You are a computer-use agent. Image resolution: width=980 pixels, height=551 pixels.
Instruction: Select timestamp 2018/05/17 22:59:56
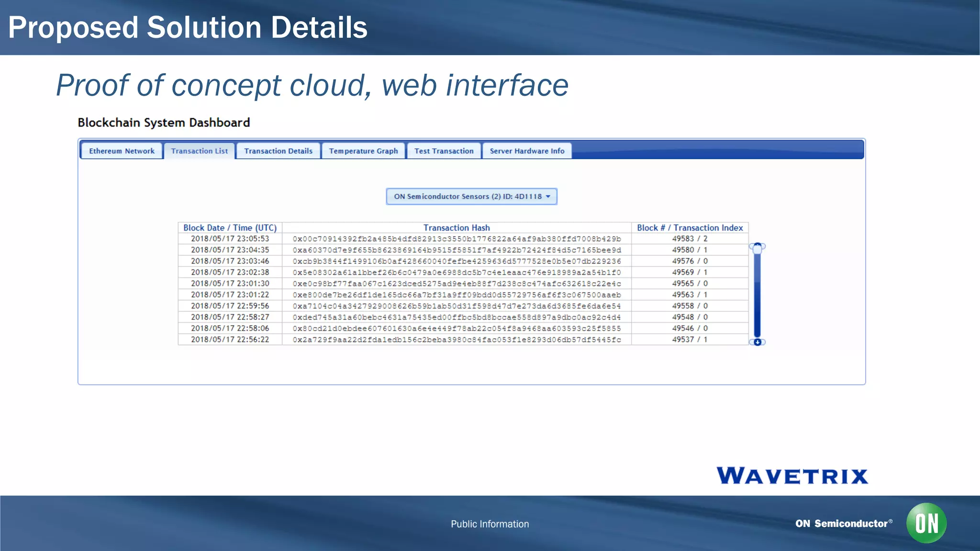pos(230,306)
